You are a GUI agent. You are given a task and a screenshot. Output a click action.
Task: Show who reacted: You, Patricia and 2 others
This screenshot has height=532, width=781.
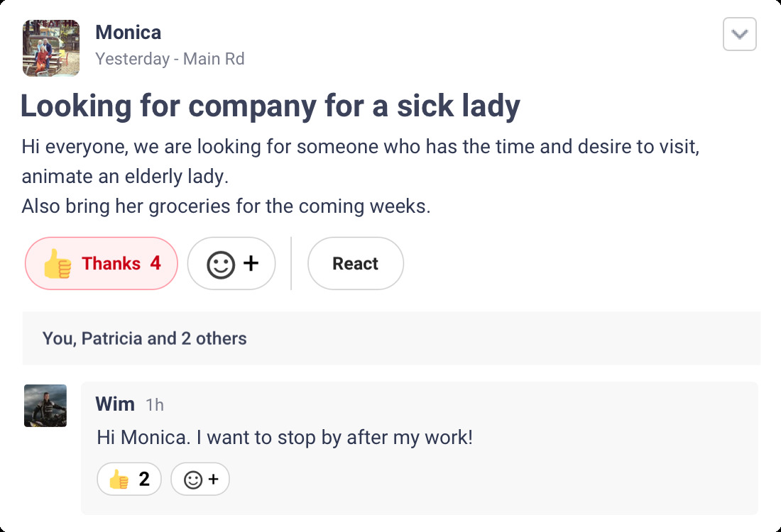[x=144, y=338]
